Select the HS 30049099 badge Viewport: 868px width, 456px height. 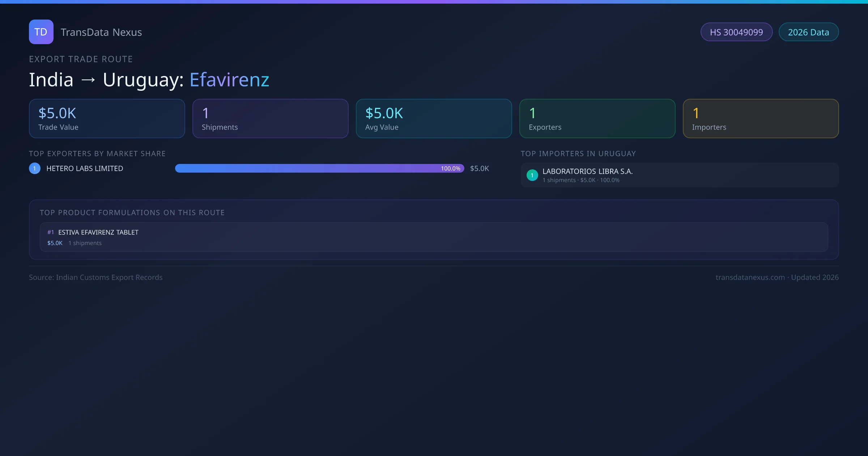[736, 32]
